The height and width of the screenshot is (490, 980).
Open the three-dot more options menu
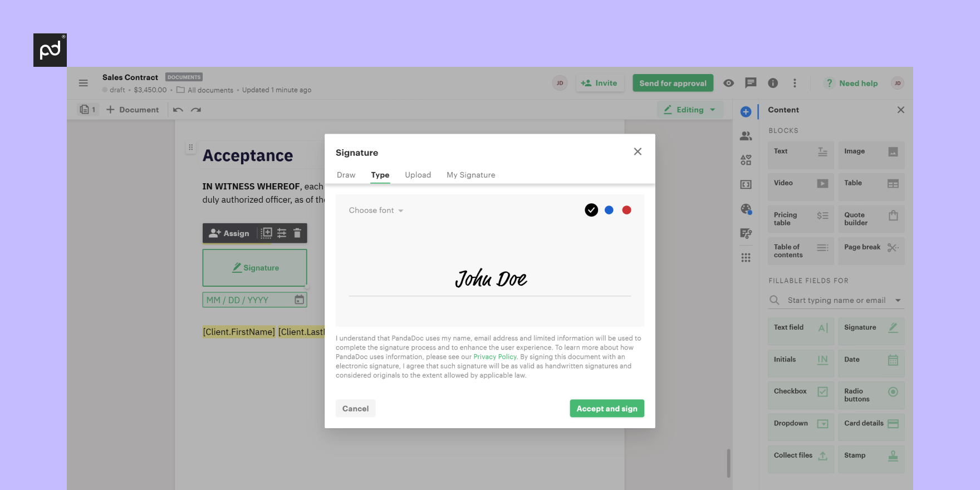[795, 83]
